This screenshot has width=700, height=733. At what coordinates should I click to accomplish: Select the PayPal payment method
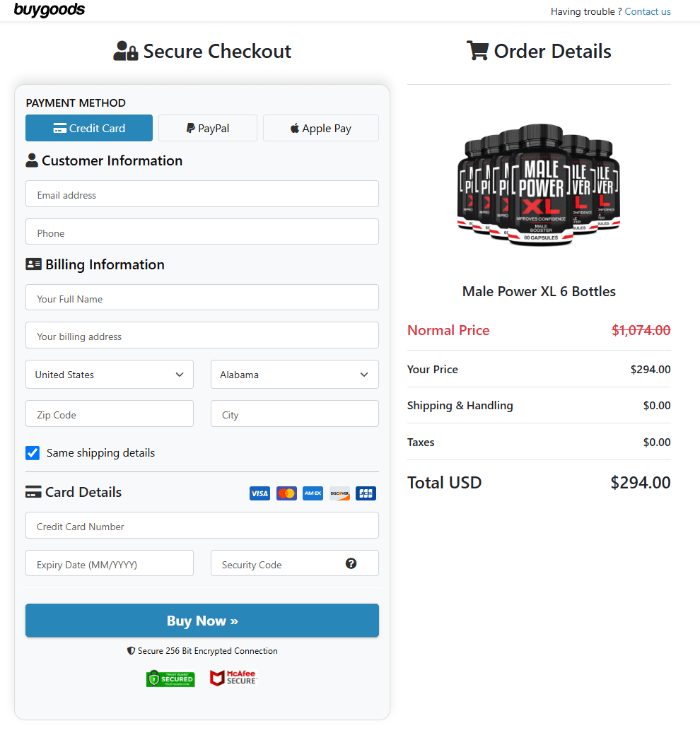(207, 128)
